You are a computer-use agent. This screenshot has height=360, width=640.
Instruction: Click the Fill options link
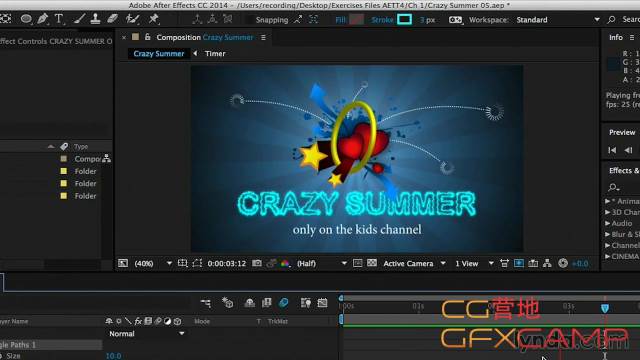(340, 20)
